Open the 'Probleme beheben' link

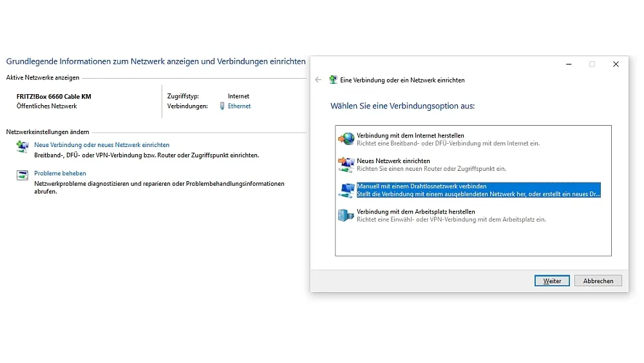tap(60, 173)
